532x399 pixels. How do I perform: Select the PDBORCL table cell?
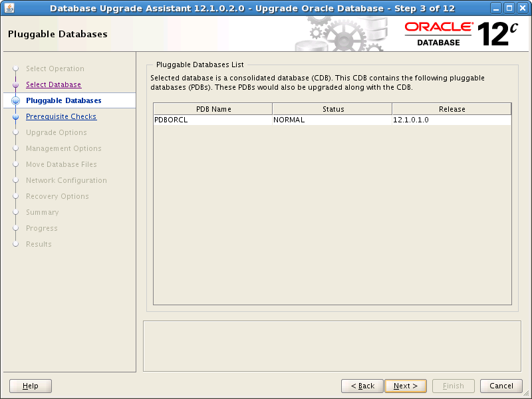coord(213,120)
